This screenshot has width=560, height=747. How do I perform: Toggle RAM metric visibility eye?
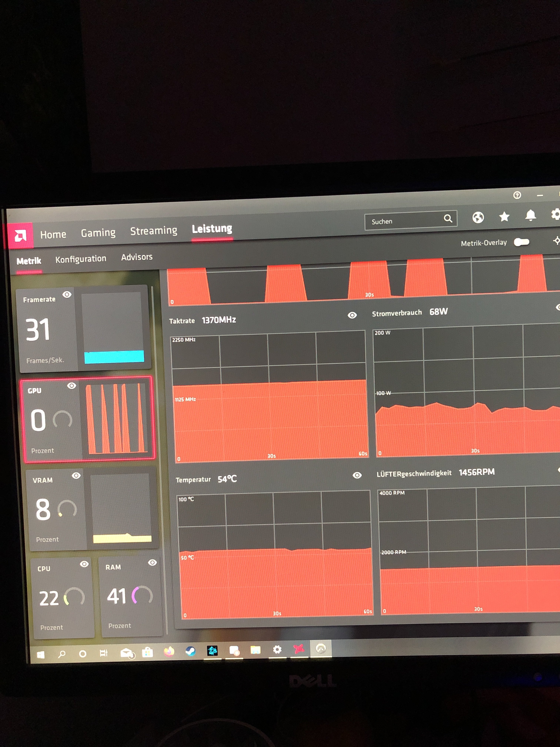152,562
